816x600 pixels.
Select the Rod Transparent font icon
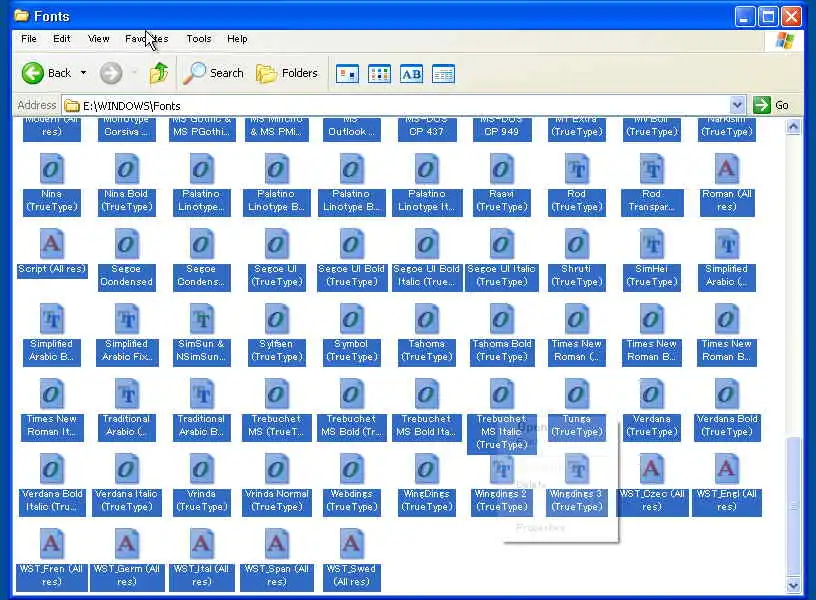coord(652,170)
